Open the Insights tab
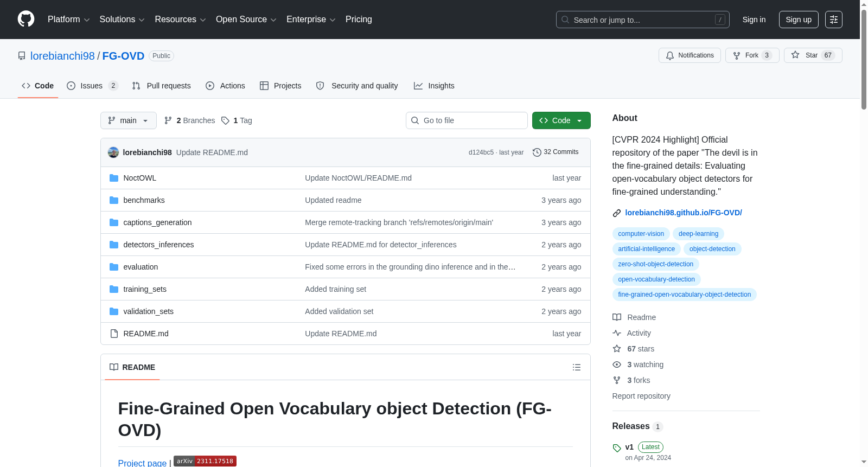 pyautogui.click(x=434, y=86)
